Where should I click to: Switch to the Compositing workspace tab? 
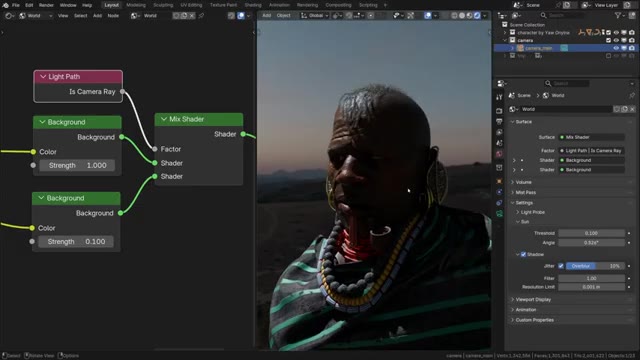338,5
